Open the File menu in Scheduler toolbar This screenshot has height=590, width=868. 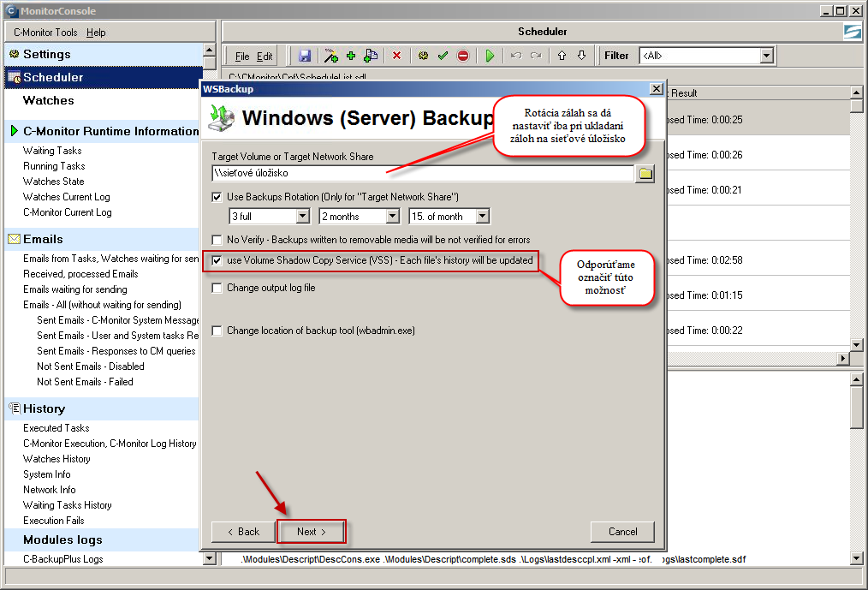tap(242, 57)
